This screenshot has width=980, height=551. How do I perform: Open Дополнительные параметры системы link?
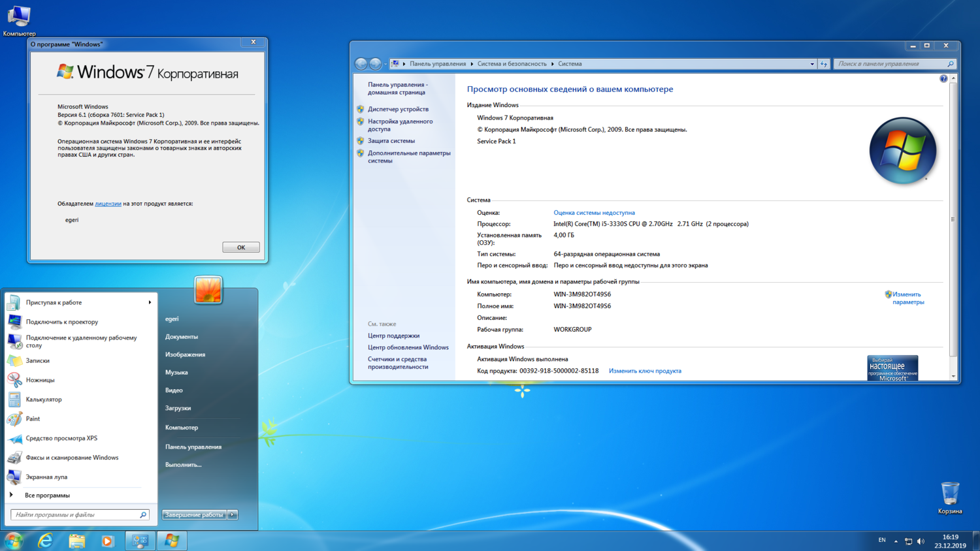pos(408,157)
